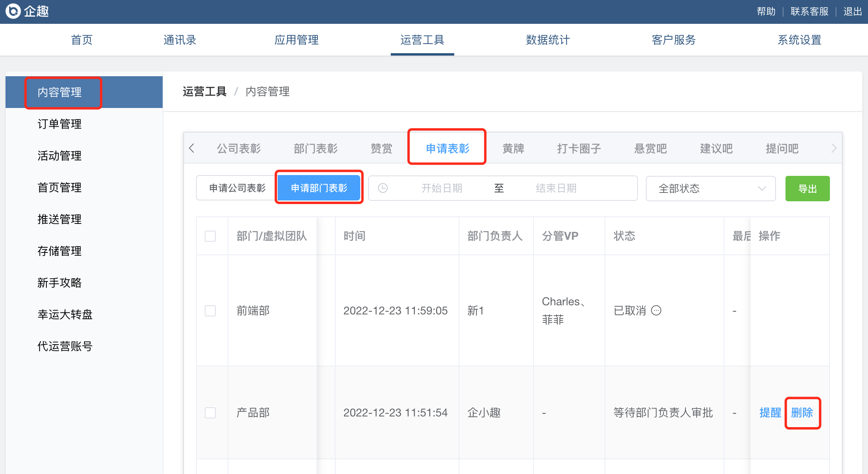
Task: Open the 首页 top navigation tab
Action: tap(82, 40)
